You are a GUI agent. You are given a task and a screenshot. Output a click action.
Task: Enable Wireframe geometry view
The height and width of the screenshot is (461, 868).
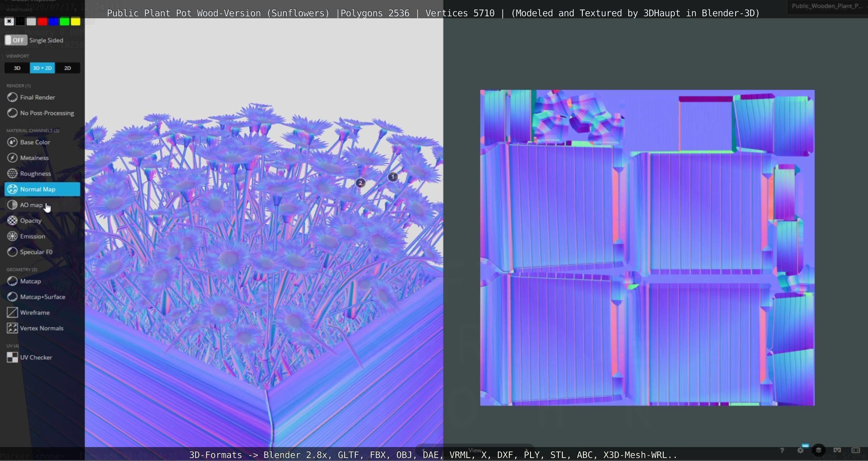coord(35,313)
